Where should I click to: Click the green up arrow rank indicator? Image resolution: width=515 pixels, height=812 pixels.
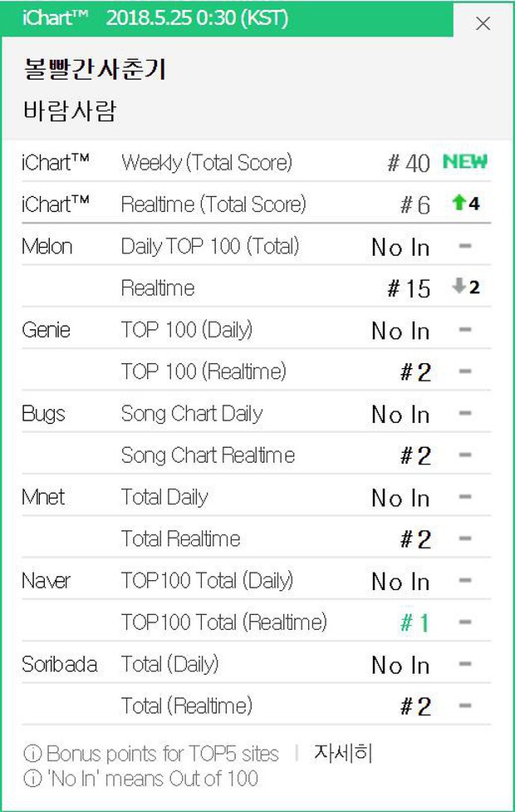tap(459, 203)
